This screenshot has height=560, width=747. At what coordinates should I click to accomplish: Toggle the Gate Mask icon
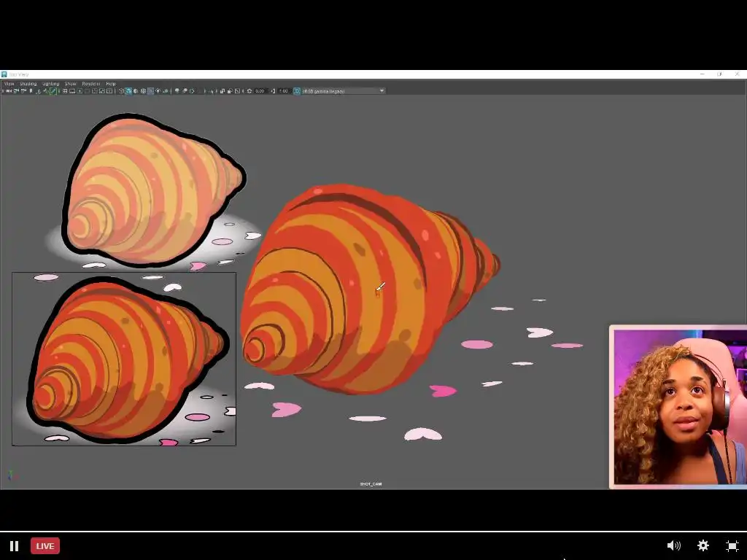[x=88, y=91]
